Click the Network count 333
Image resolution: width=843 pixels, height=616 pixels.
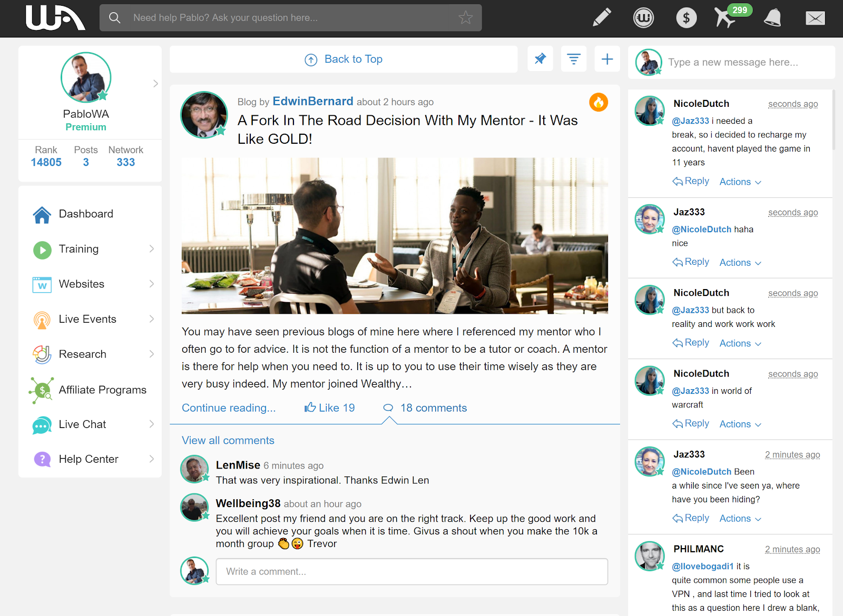pos(126,162)
